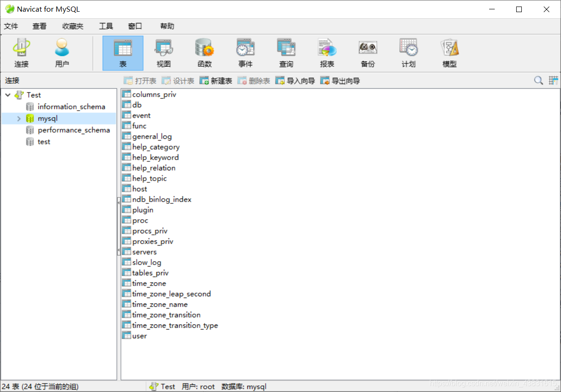Click the table icon beside slow_log
Image resolution: width=561 pixels, height=392 pixels.
coord(126,262)
